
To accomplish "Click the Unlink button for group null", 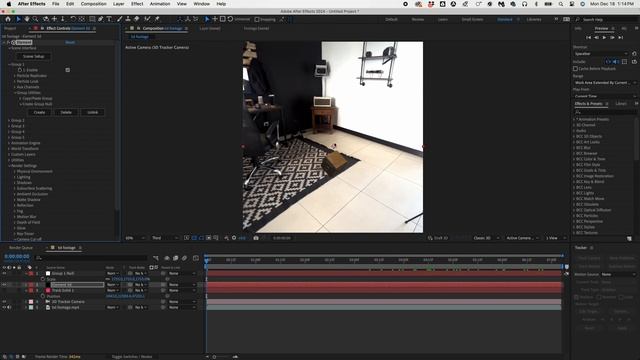I will click(93, 112).
